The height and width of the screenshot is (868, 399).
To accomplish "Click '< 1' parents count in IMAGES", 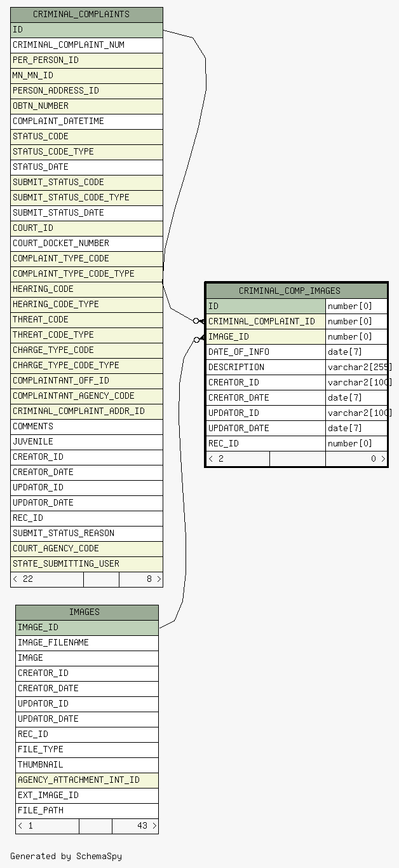I will coord(47,826).
